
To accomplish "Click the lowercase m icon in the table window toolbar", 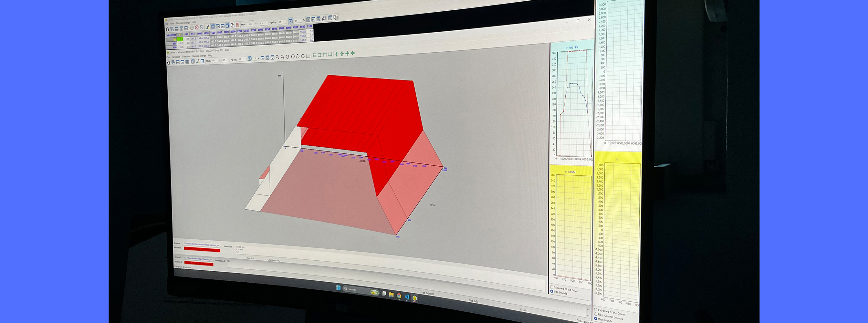I will [x=308, y=19].
